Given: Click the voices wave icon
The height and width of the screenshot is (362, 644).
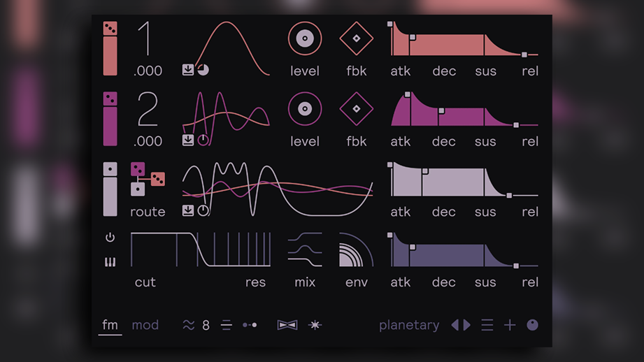Looking at the screenshot, I should pyautogui.click(x=189, y=325).
